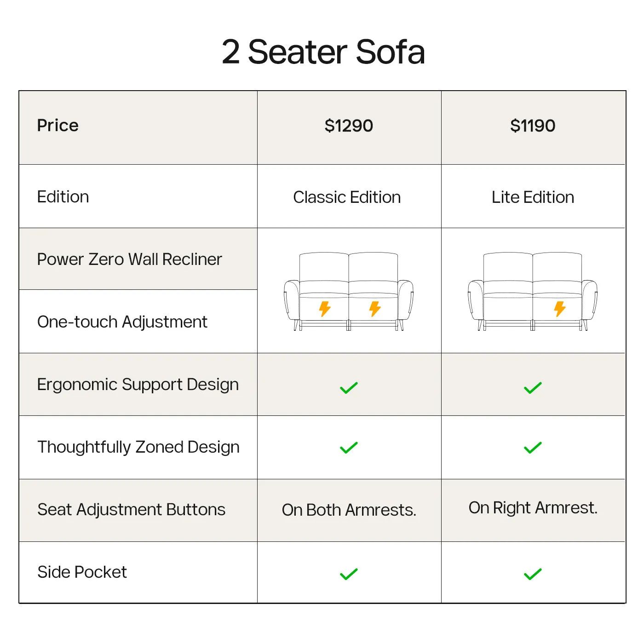Click the "2 Seater Sofa" heading
644x644 pixels.
(323, 52)
